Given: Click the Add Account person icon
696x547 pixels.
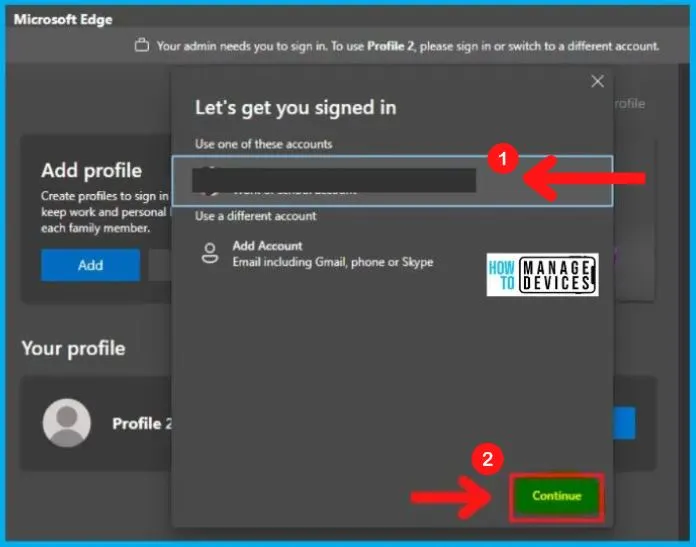Looking at the screenshot, I should click(210, 254).
